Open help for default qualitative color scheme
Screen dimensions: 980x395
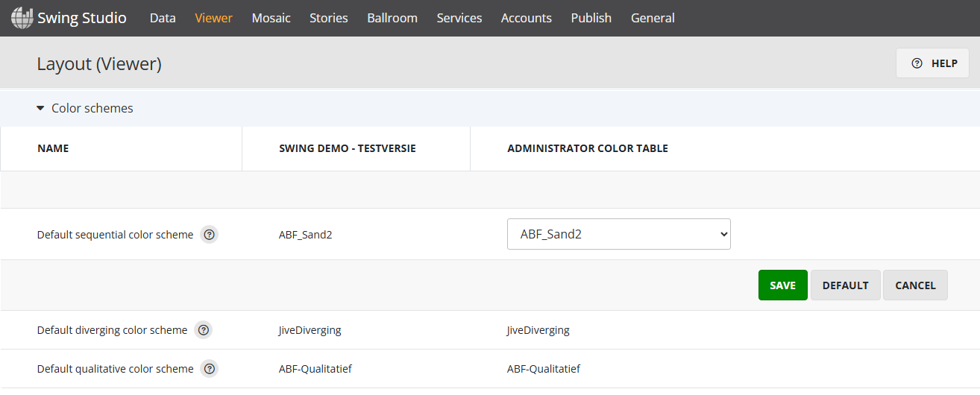coord(210,369)
